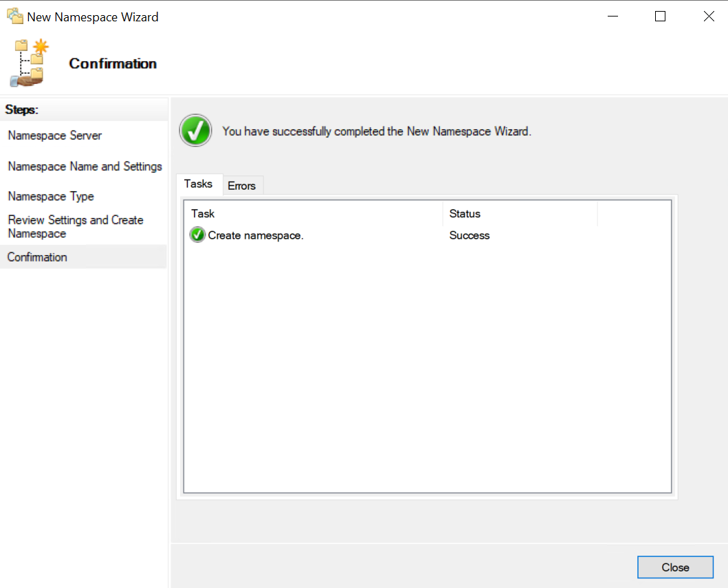728x588 pixels.
Task: Click the green check beside Create namespace
Action: click(197, 235)
